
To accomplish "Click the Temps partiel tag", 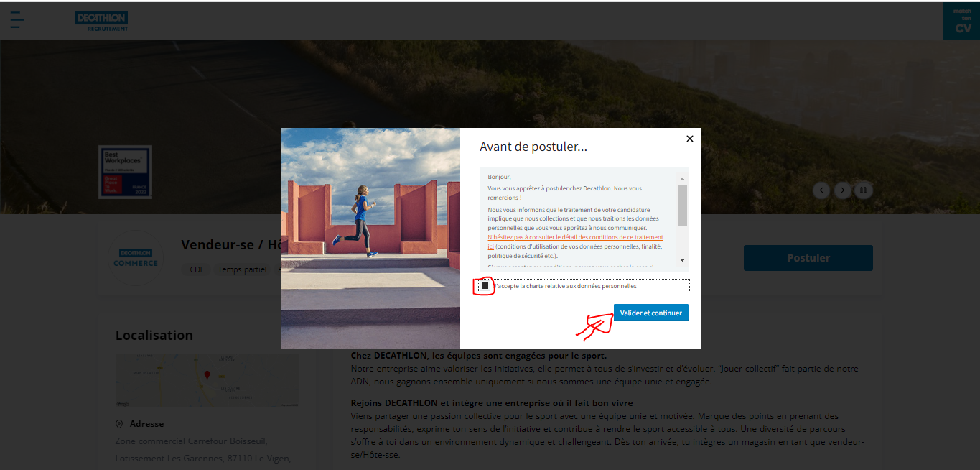I will 242,269.
